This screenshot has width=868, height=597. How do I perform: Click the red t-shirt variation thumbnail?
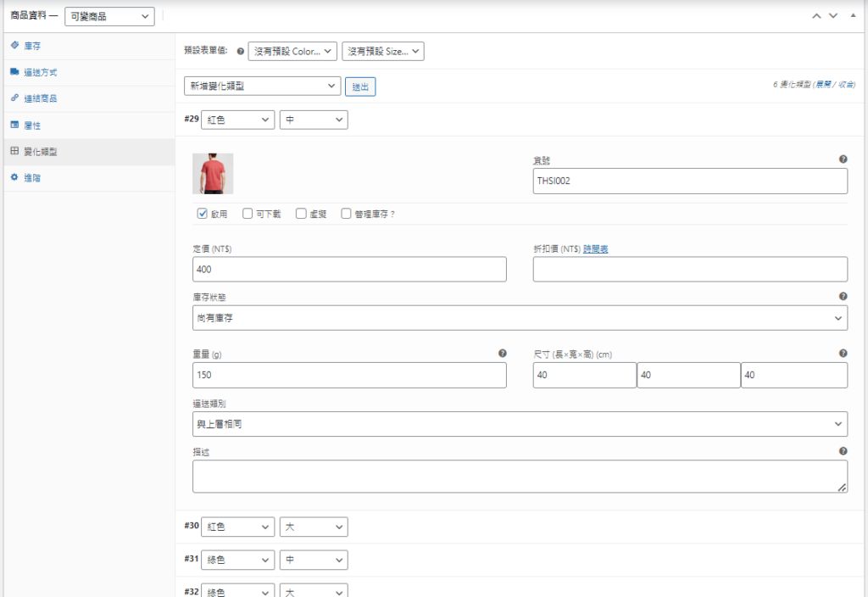213,174
